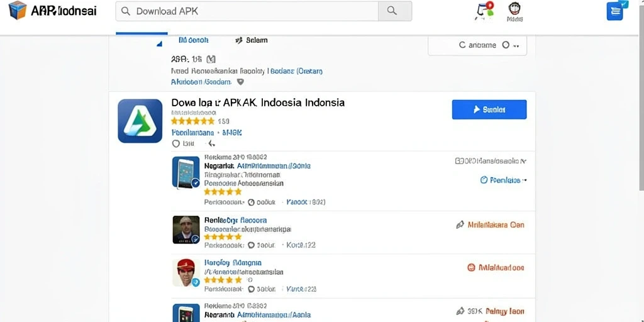Click the pen icon before "39K Pelngy laon"
Viewport: 644px width, 322px height.
tap(460, 311)
